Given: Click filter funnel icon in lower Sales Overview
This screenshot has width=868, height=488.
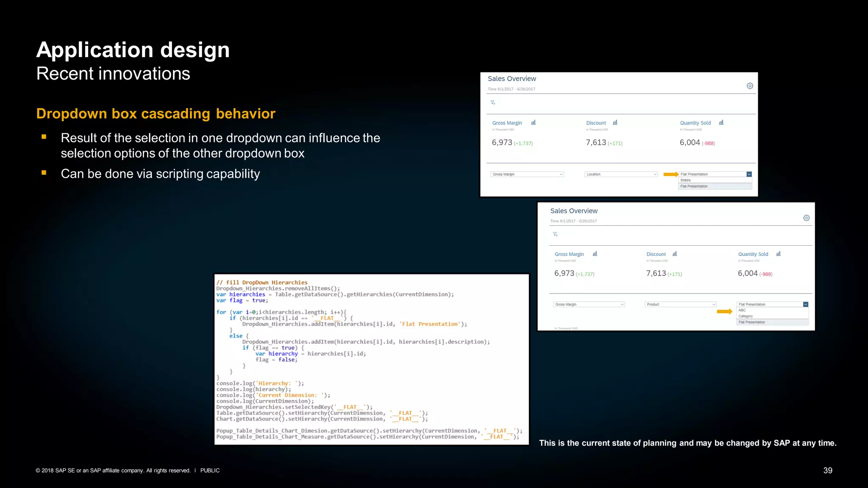Looking at the screenshot, I should pos(555,234).
